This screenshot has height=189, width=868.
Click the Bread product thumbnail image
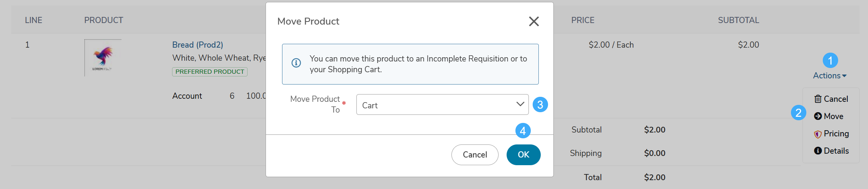coord(103,58)
